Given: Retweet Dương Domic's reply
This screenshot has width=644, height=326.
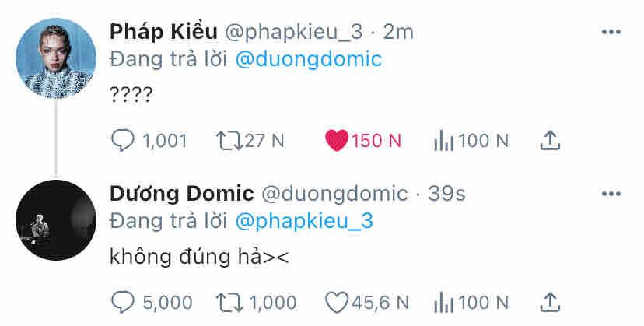Looking at the screenshot, I should [227, 302].
